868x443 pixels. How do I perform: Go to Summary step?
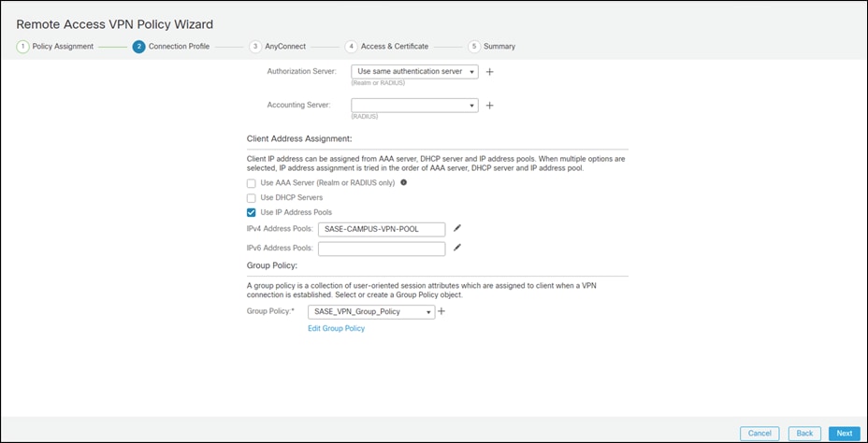click(492, 47)
